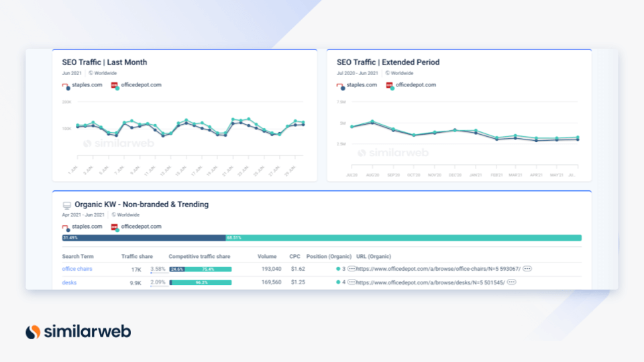Click the Similarweb logo at bottom left
The height and width of the screenshot is (362, 644).
(78, 332)
